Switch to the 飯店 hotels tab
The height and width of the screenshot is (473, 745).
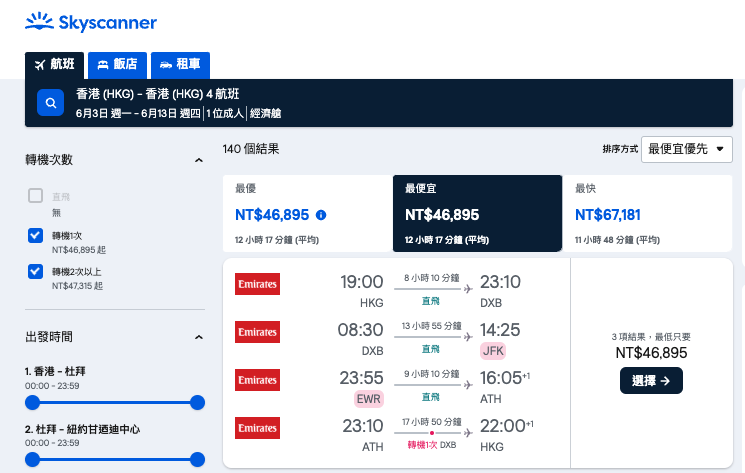[117, 65]
